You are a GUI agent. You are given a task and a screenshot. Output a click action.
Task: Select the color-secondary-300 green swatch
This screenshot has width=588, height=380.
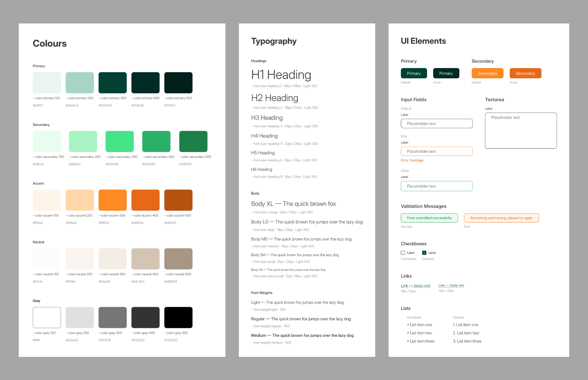119,142
